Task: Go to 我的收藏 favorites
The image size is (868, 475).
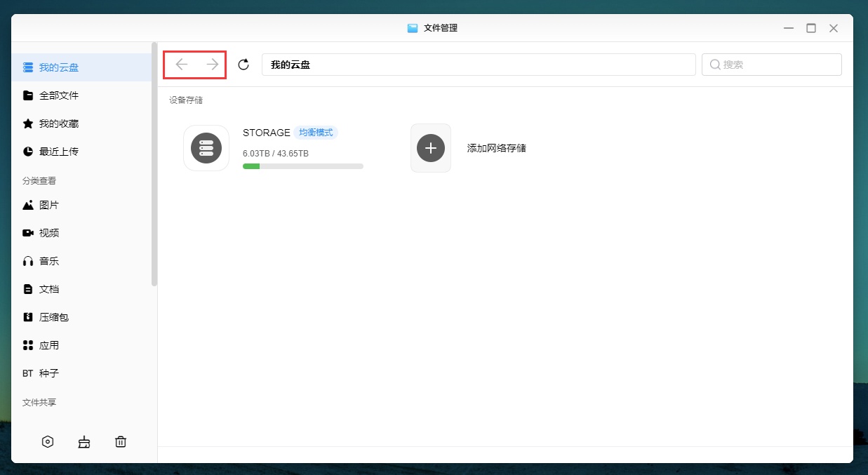Action: [59, 123]
